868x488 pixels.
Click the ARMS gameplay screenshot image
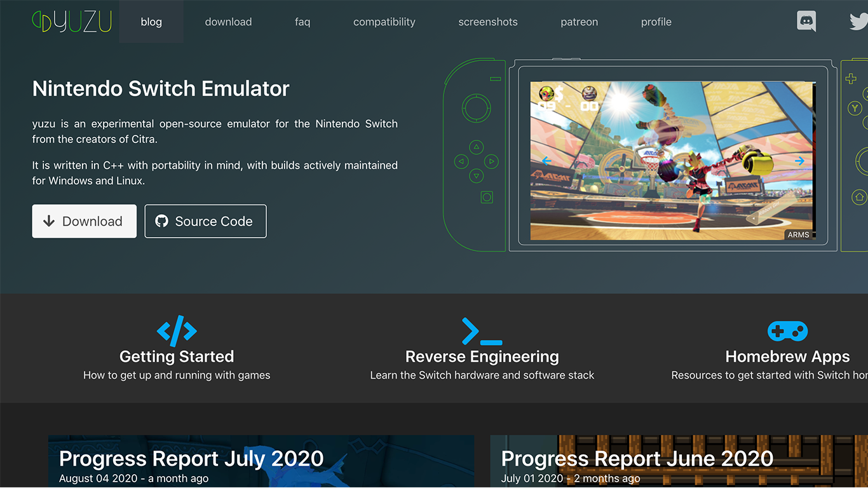[672, 161]
